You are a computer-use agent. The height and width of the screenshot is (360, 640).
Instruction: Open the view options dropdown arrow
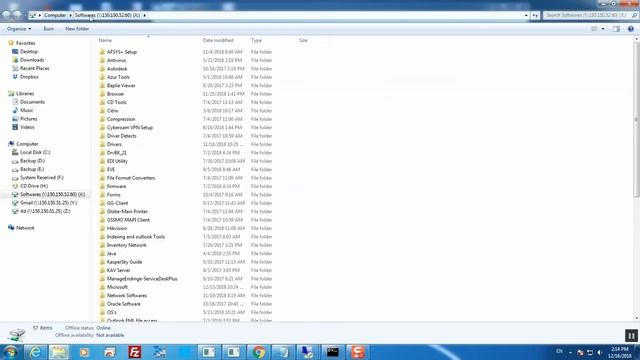click(x=603, y=29)
